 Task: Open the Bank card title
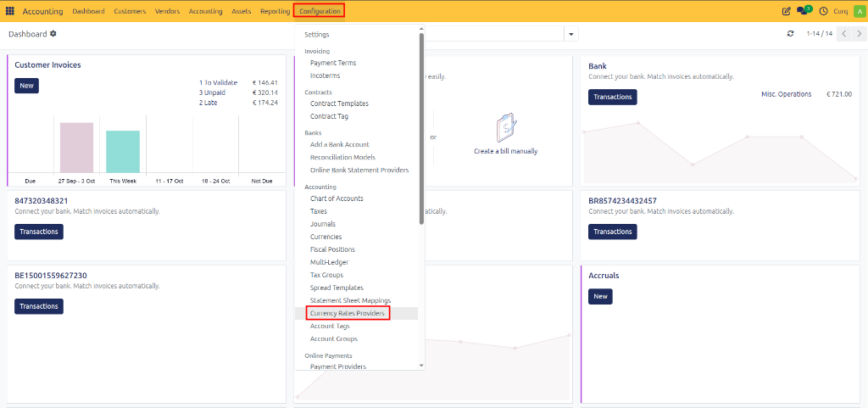tap(598, 66)
